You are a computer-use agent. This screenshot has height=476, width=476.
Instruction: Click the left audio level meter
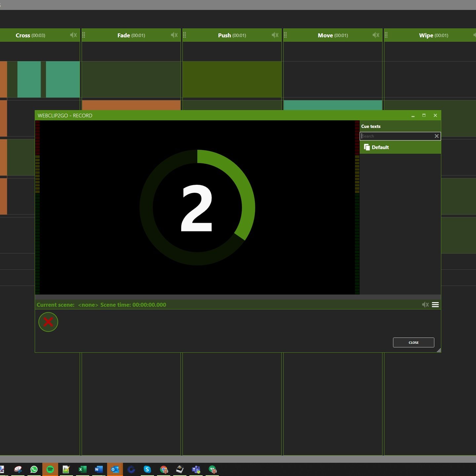coord(37,207)
